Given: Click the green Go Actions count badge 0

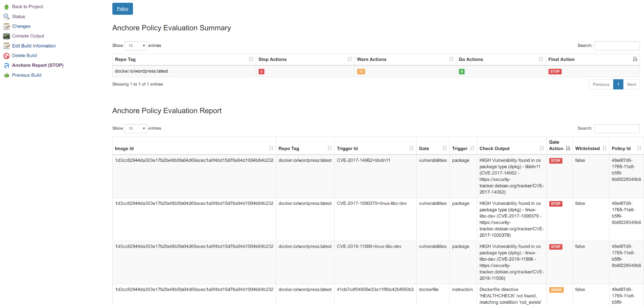Looking at the screenshot, I should coord(462,71).
